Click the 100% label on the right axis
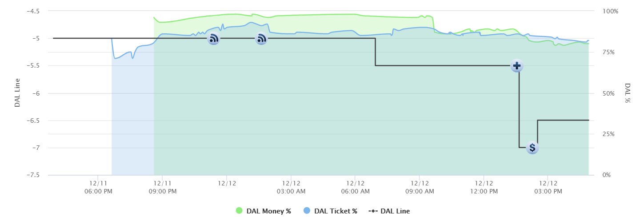 pos(609,11)
